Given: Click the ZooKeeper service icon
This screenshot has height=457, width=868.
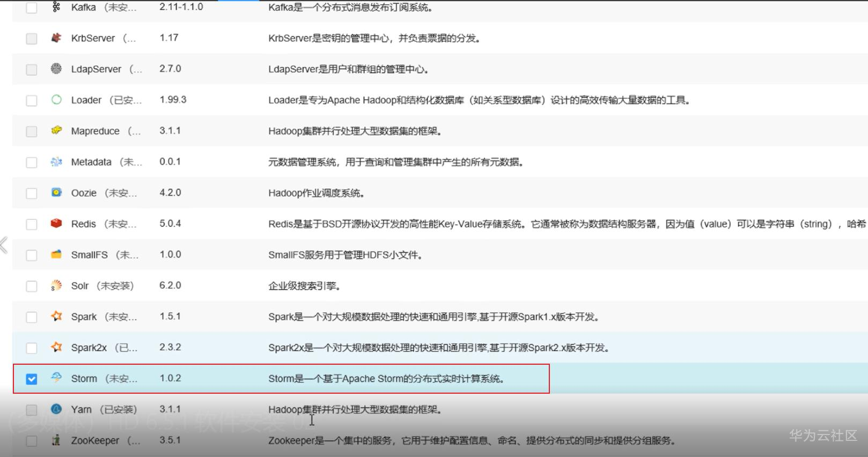Looking at the screenshot, I should 56,440.
